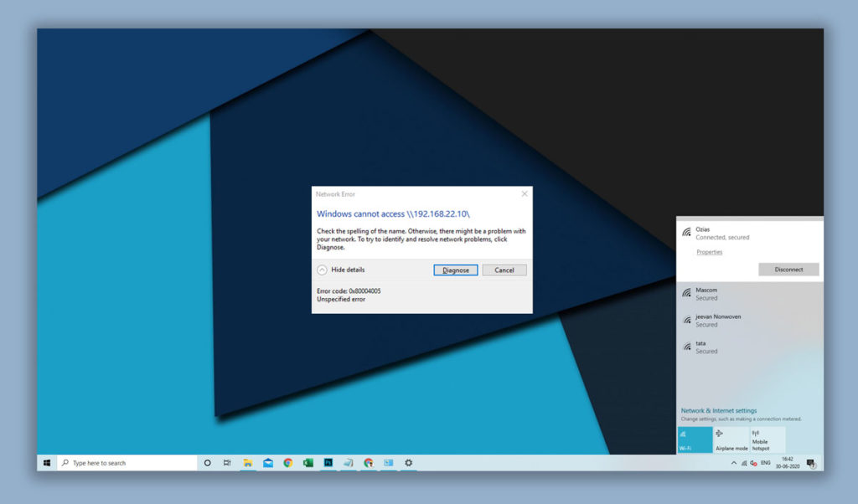
Task: Open the date and time from the taskbar
Action: coord(786,461)
